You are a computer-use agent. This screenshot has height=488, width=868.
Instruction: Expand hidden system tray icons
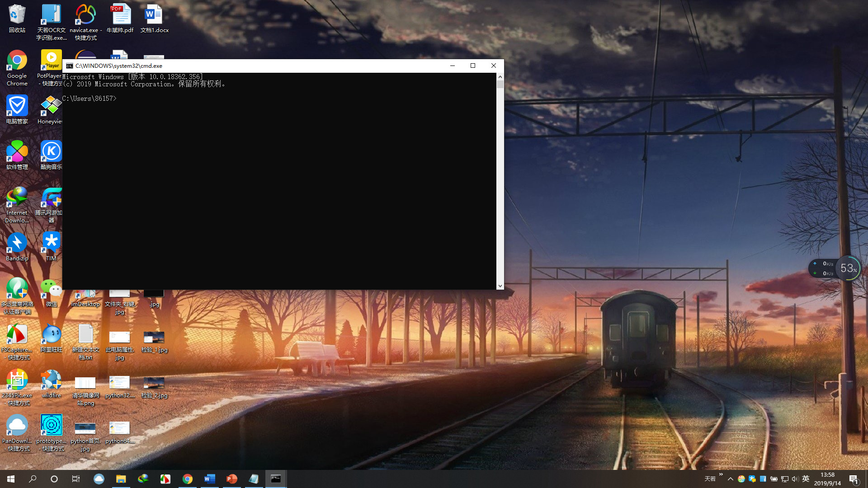pyautogui.click(x=731, y=479)
